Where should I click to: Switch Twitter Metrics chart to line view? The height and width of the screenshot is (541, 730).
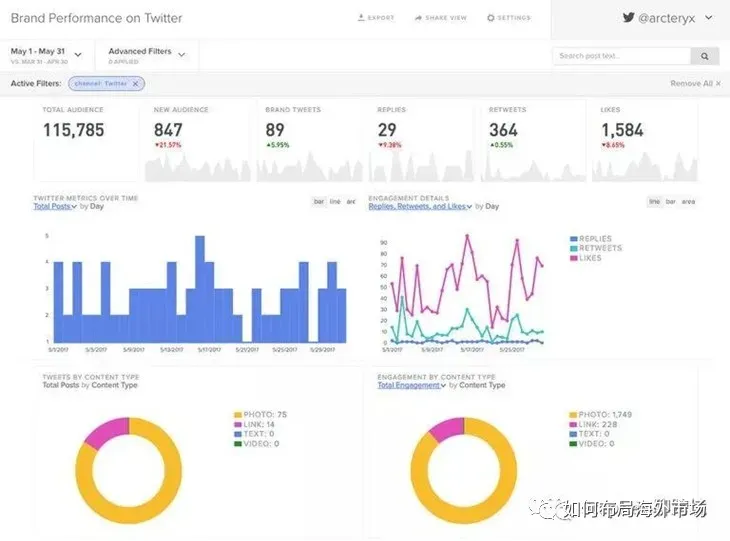point(335,202)
